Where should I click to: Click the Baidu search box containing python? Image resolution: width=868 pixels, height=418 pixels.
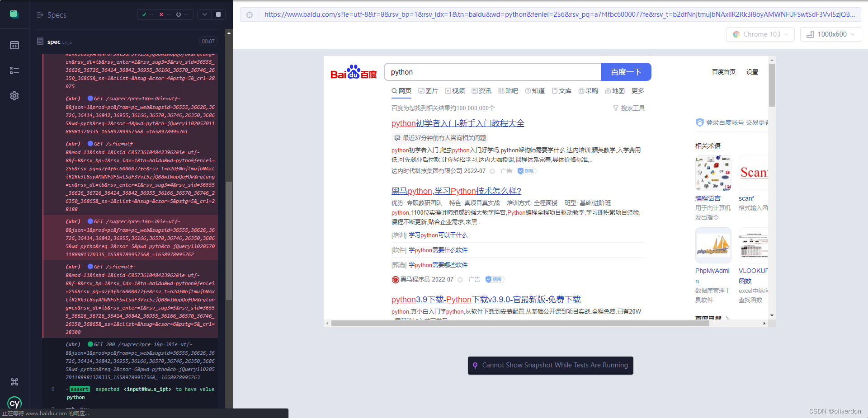492,72
